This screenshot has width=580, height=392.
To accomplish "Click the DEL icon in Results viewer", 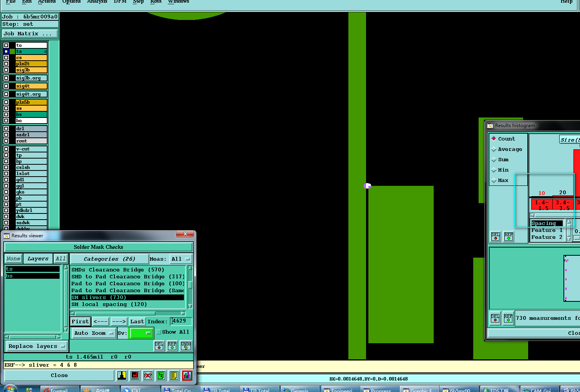I will coord(159,346).
